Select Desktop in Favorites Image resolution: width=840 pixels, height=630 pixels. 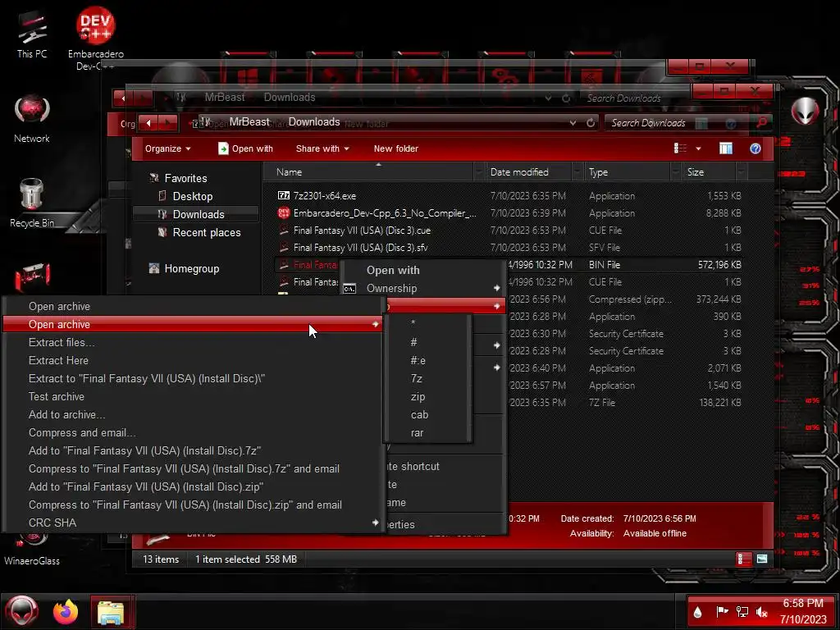click(x=192, y=196)
